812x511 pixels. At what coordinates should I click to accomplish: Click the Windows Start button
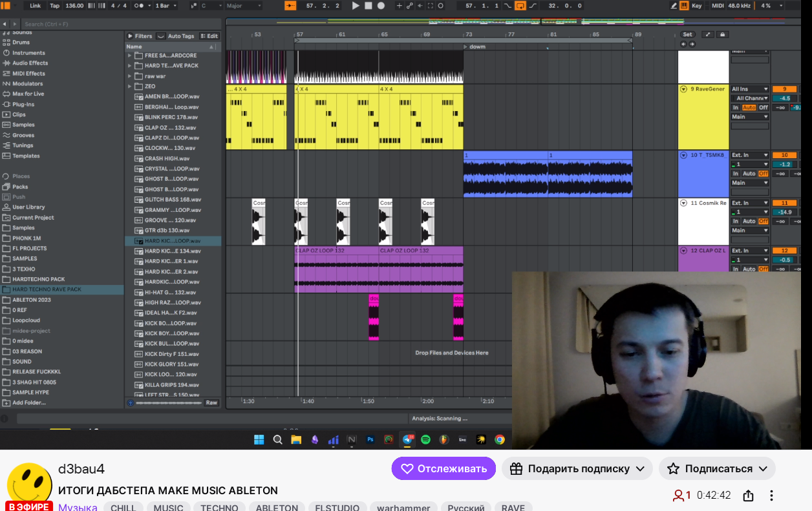coord(259,439)
